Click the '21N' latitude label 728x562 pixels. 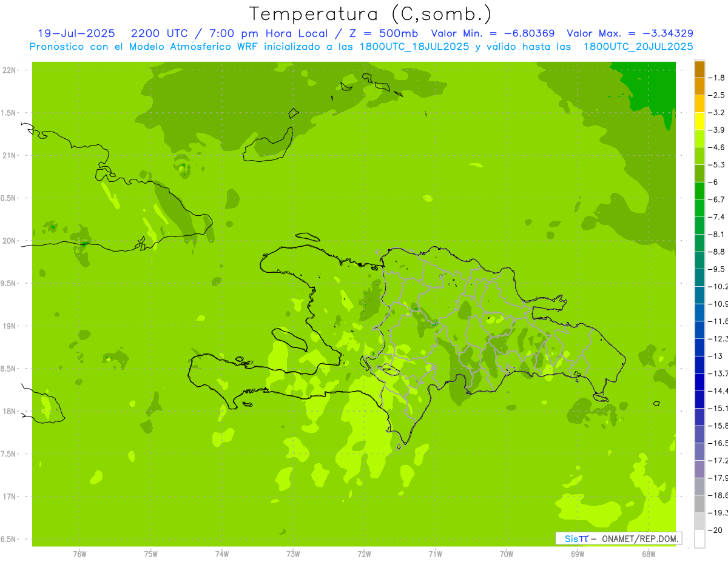point(10,156)
